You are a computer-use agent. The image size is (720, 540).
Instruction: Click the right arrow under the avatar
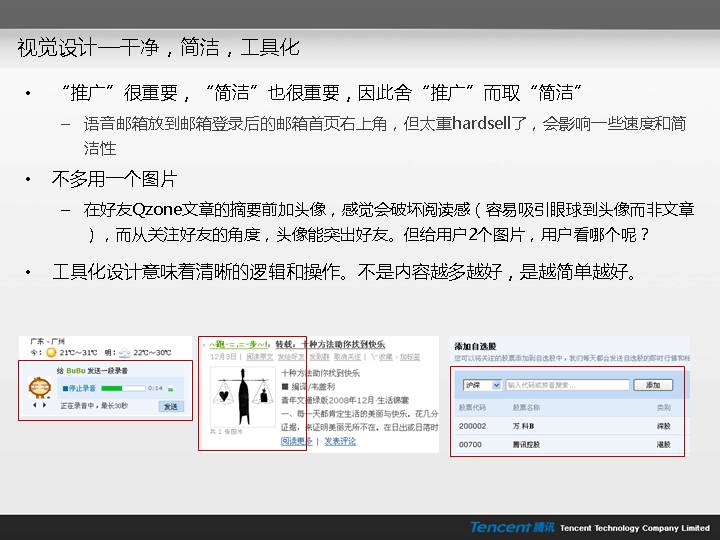pos(45,406)
